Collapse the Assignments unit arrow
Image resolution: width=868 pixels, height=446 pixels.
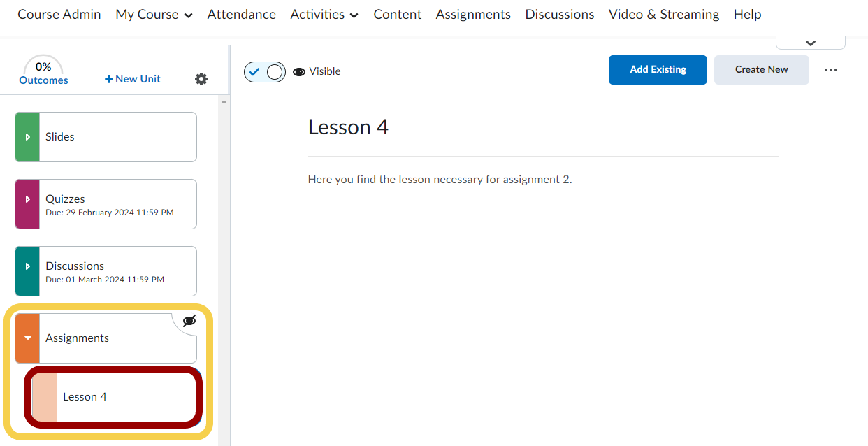(x=27, y=338)
